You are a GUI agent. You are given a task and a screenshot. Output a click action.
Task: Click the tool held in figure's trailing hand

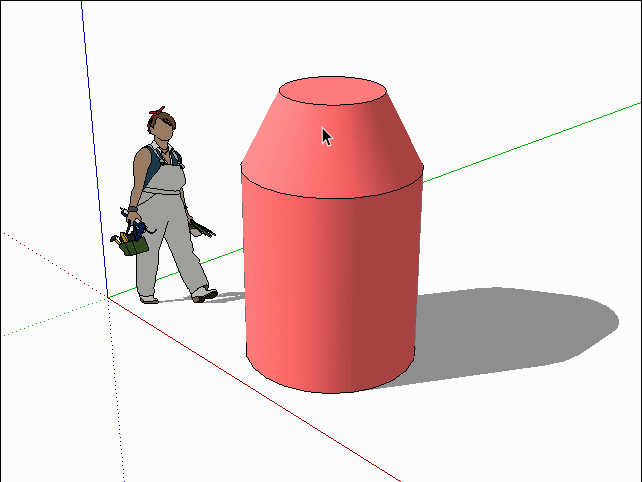[200, 227]
